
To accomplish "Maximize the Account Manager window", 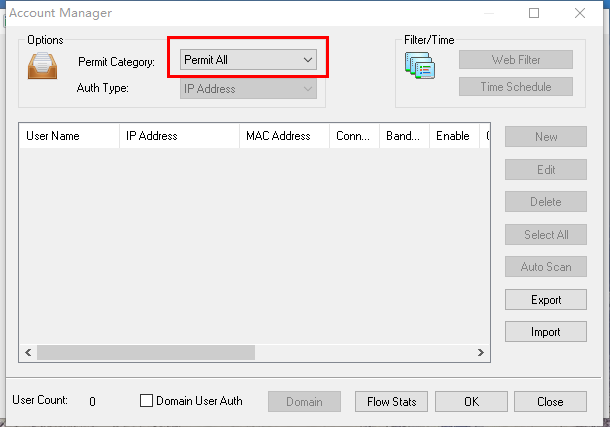I will pyautogui.click(x=534, y=13).
